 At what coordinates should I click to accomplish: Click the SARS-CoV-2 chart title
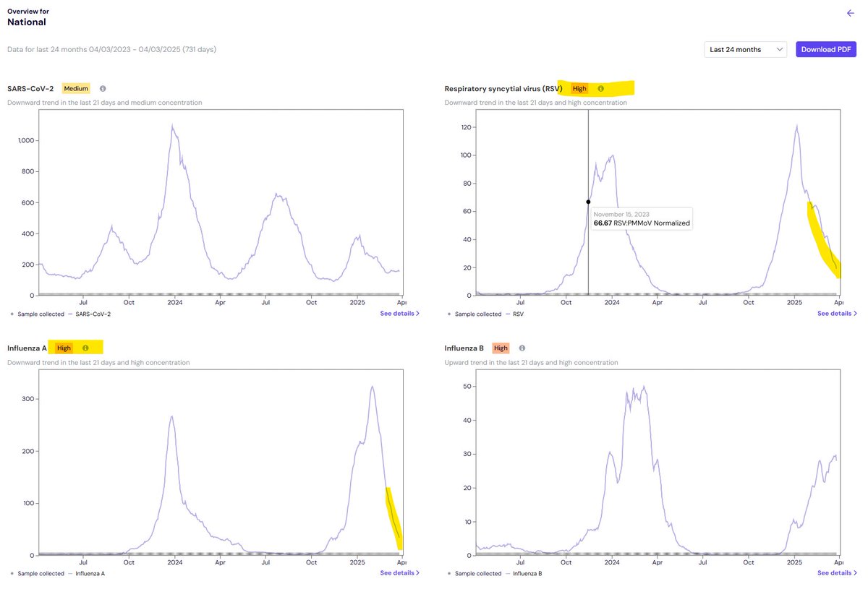tap(30, 88)
